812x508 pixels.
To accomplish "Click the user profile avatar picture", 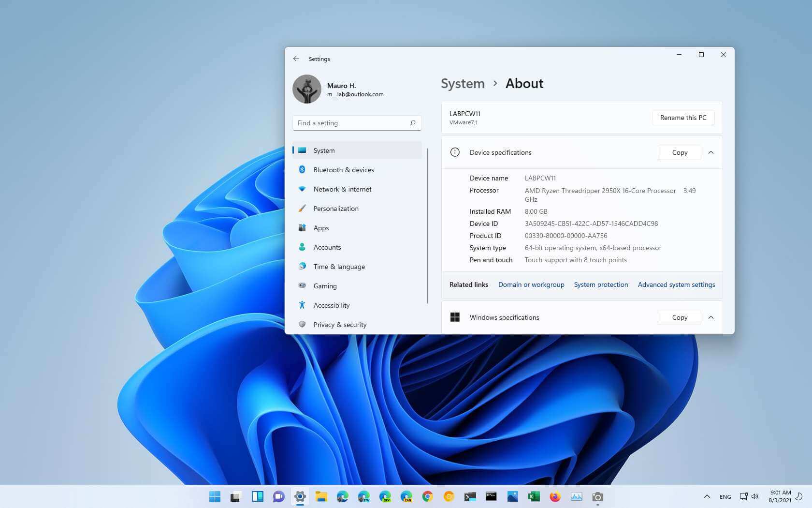I will [x=306, y=89].
